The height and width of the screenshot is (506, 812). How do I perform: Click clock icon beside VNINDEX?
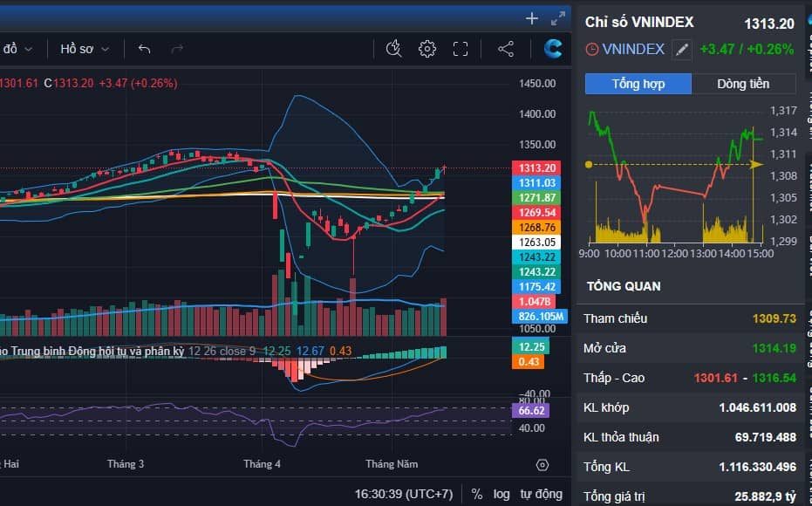point(592,49)
